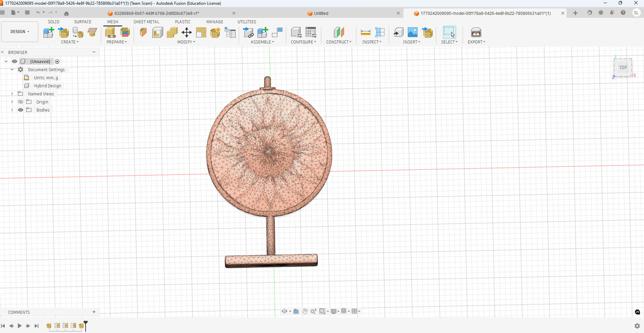Screen dimensions: 644x333
Task: Select the Combine mesh tool
Action: pyautogui.click(x=172, y=32)
